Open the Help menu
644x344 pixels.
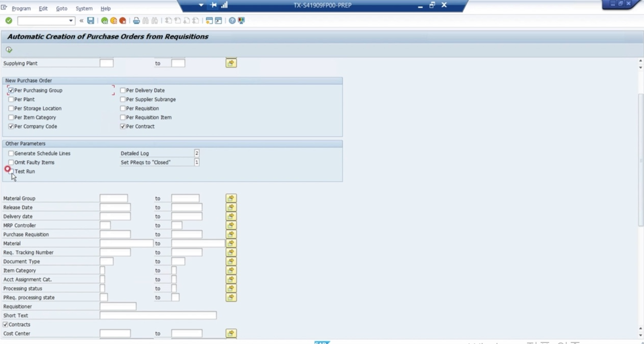pyautogui.click(x=106, y=9)
